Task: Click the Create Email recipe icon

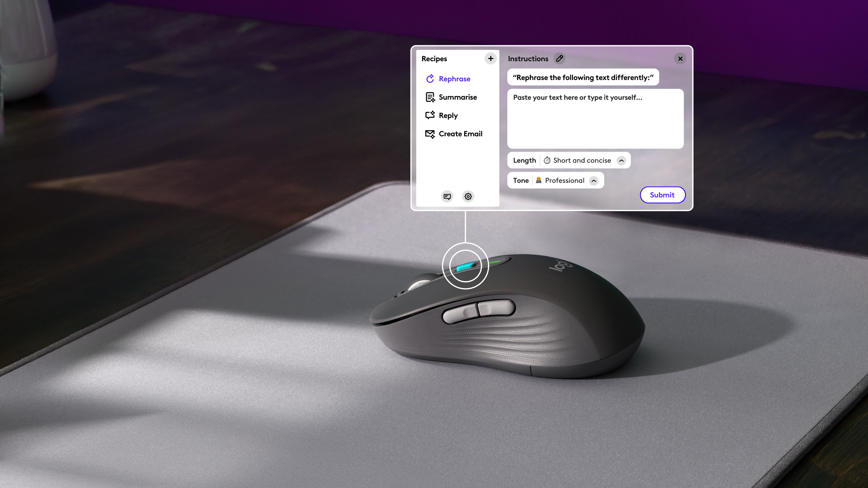Action: [429, 133]
